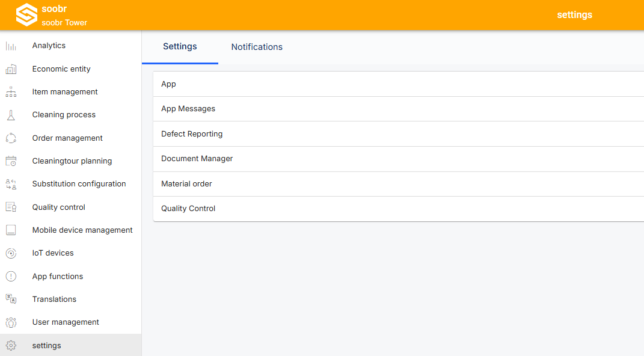Expand the Quality Control settings row

pyautogui.click(x=399, y=209)
